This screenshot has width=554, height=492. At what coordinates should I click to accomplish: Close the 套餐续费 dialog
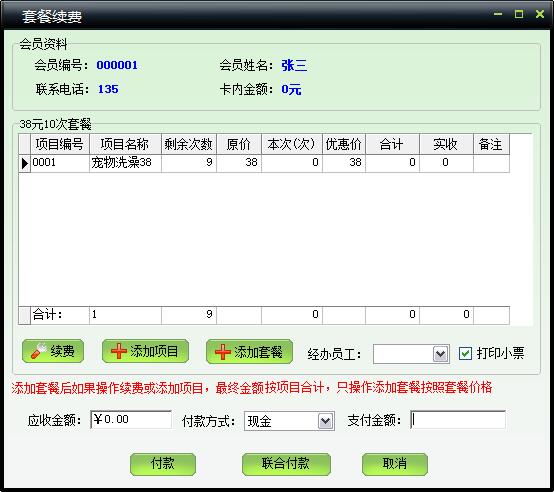[x=540, y=14]
